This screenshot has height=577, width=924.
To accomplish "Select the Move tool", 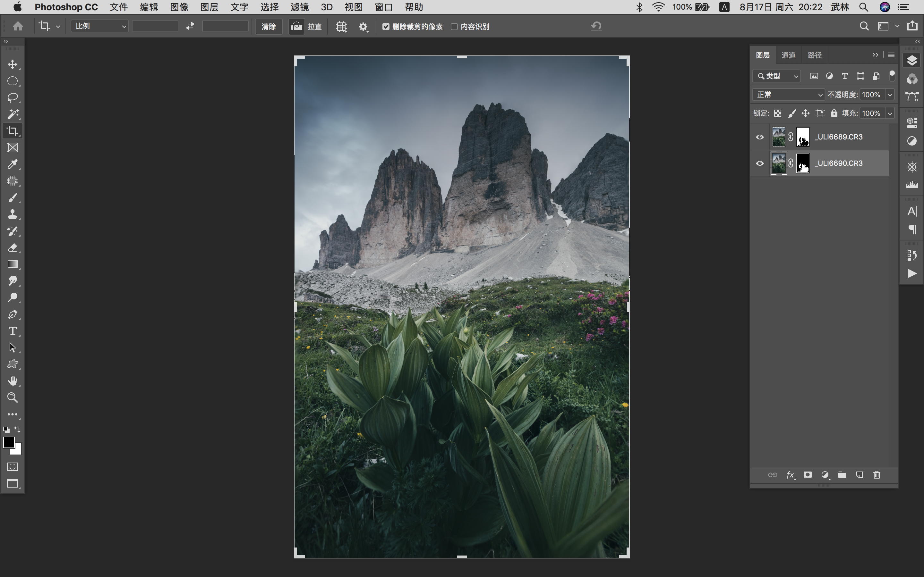I will tap(13, 64).
